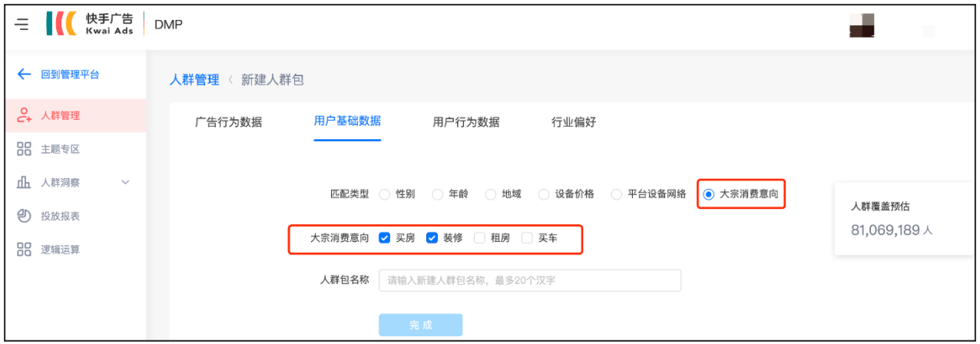Image resolution: width=980 pixels, height=344 pixels.
Task: Open 人群洞察 chart icon in sidebar
Action: pos(24,183)
